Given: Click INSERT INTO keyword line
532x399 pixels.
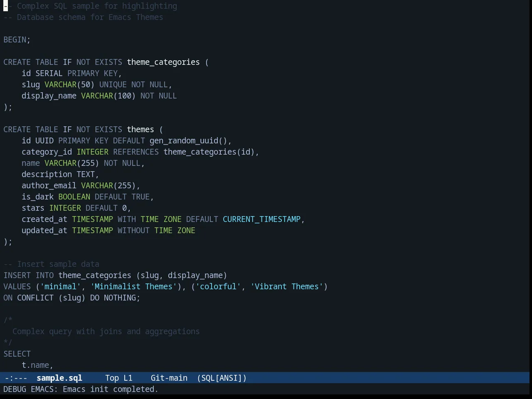Looking at the screenshot, I should 115,275.
